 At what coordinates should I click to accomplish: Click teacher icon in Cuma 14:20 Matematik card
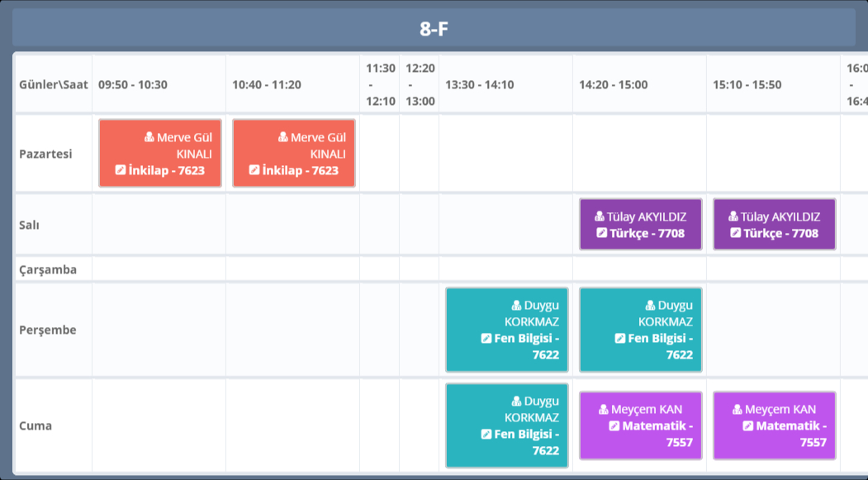603,409
